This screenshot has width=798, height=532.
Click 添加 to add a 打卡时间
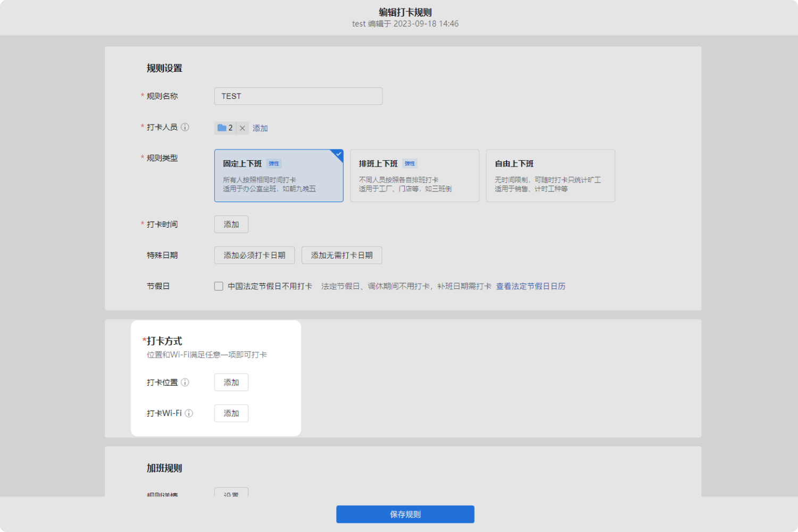pyautogui.click(x=231, y=224)
